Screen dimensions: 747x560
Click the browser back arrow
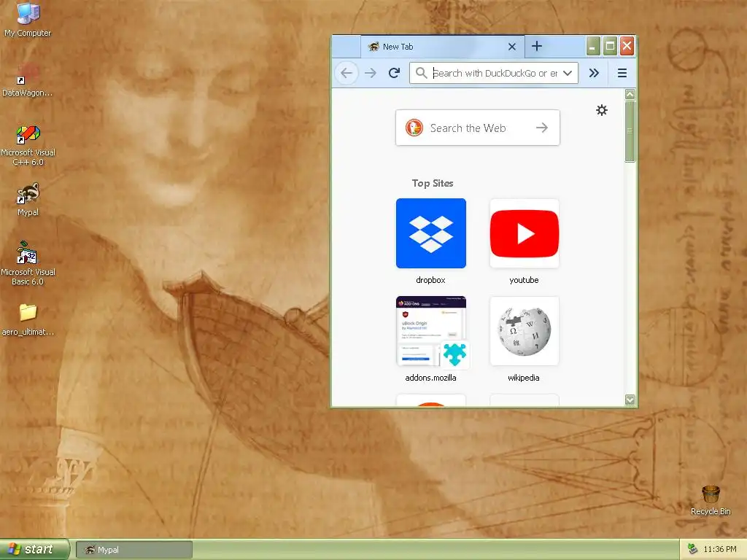[x=347, y=73]
